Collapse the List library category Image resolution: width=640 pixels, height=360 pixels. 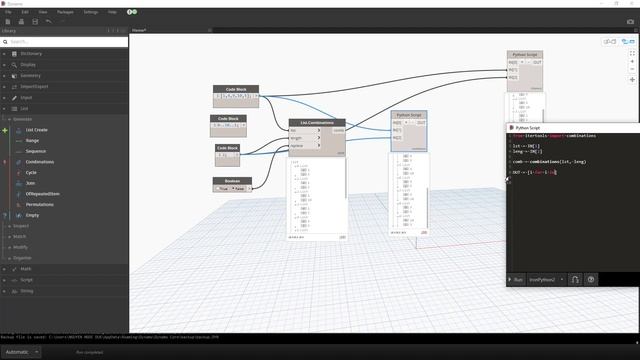click(x=4, y=109)
